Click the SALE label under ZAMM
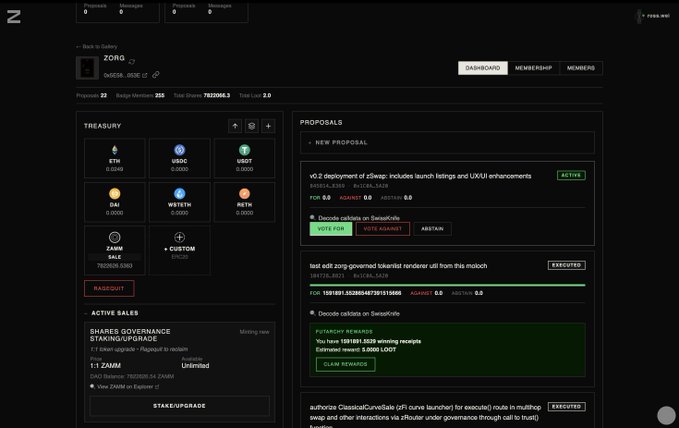 [x=115, y=257]
